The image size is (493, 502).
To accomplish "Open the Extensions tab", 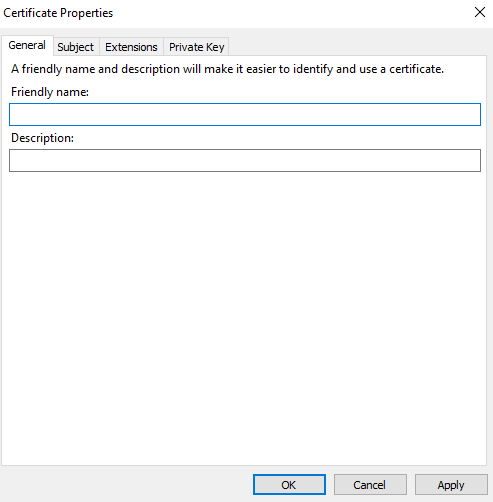I will pyautogui.click(x=131, y=47).
